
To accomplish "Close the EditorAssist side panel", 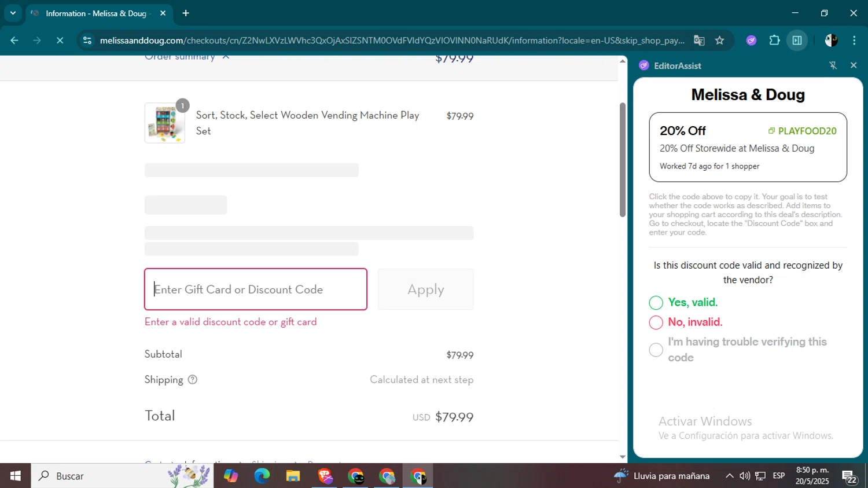I will [854, 65].
